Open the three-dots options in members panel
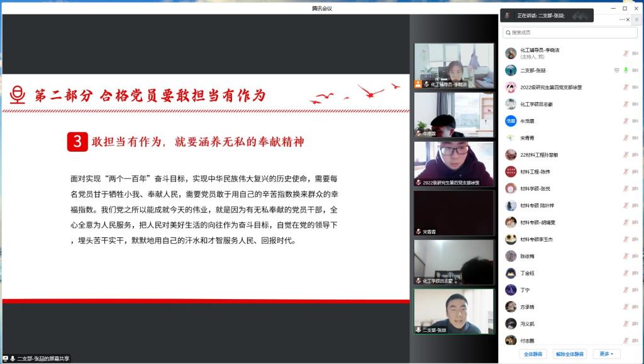This screenshot has height=364, width=644. (x=622, y=20)
